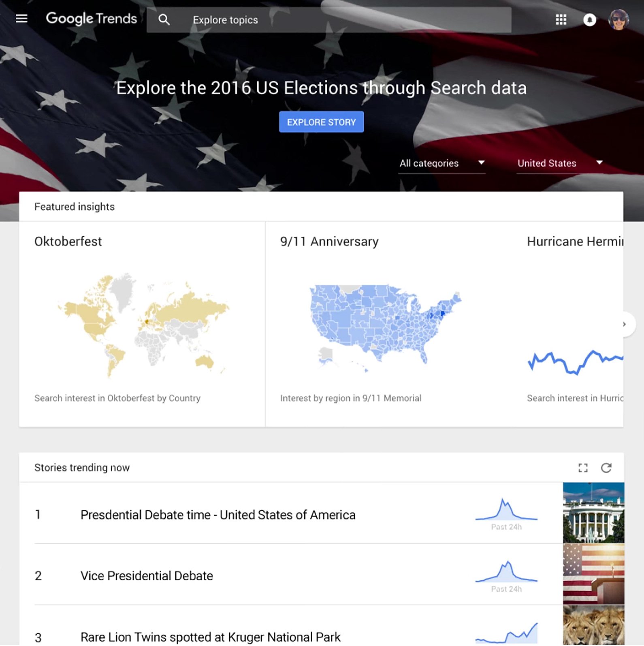Open the 9/11 Anniversary insight title
Viewport: 644px width, 646px height.
pyautogui.click(x=329, y=242)
